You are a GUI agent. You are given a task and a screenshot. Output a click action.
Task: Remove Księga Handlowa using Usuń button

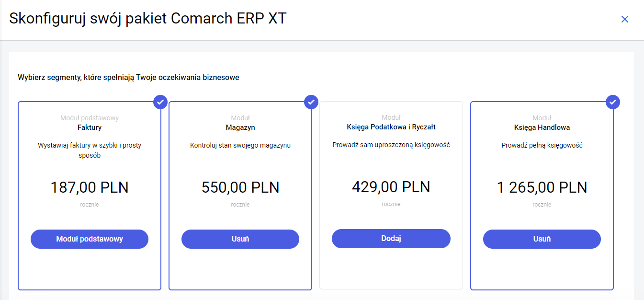click(542, 239)
